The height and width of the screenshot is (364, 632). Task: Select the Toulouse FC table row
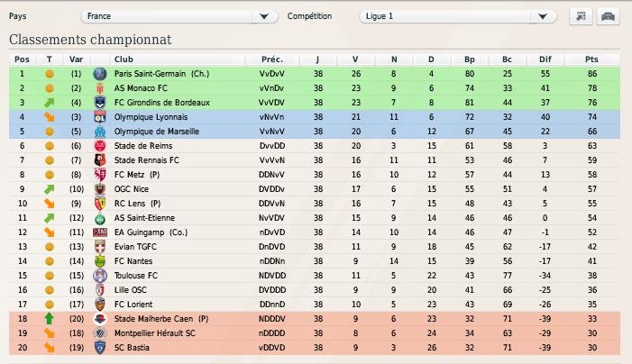click(315, 276)
